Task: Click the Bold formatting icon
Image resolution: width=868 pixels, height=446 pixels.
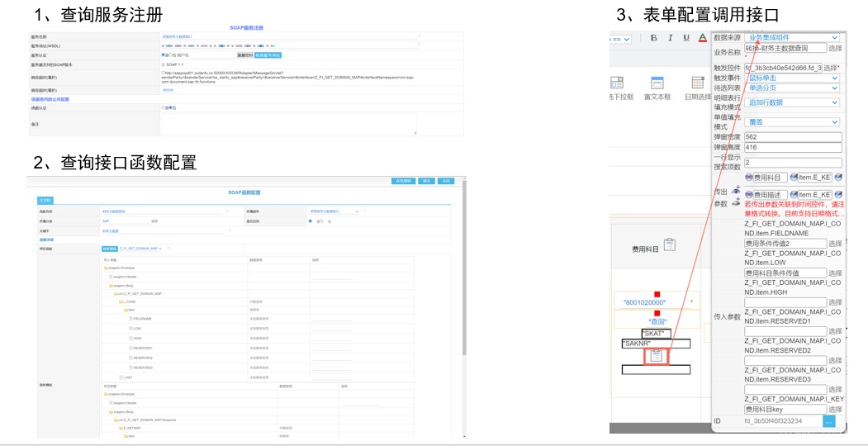Action: pos(653,38)
